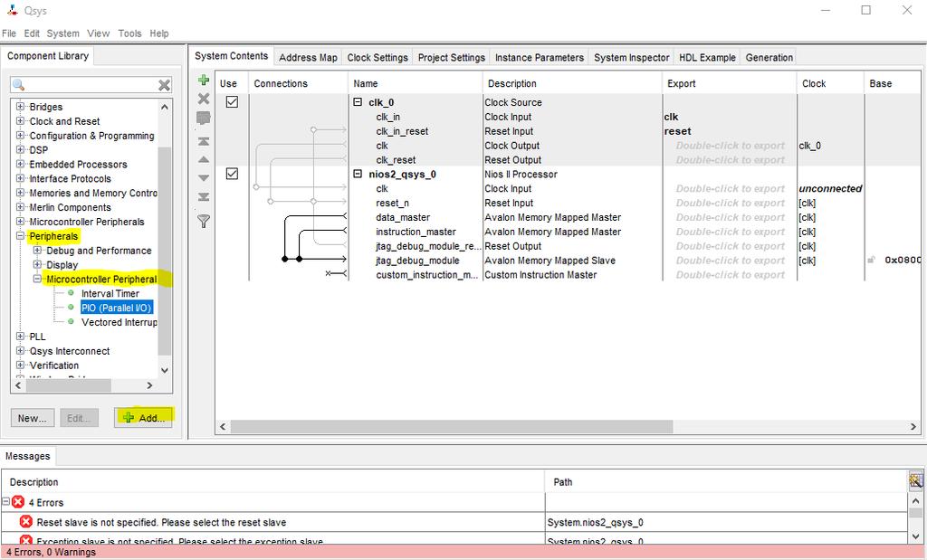The width and height of the screenshot is (927, 560).
Task: Expand the Debug and Performance subcategory
Action: (36, 250)
